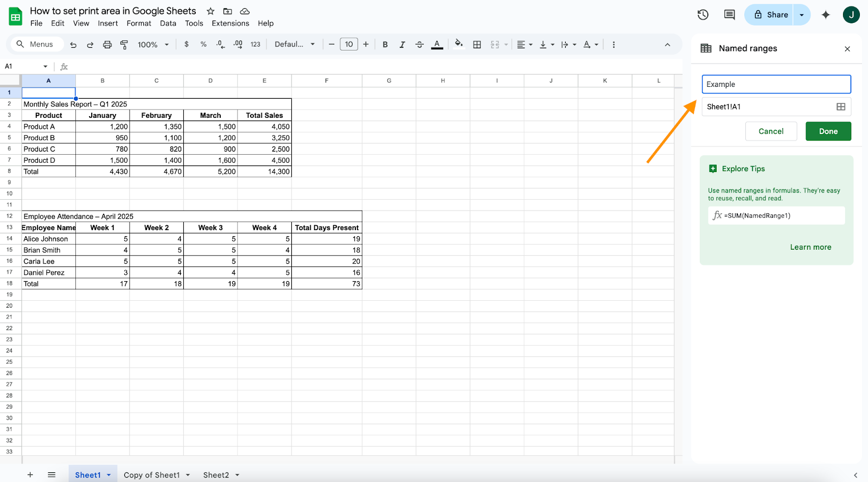Toggle bold formatting
Viewport: 868px width, 482px height.
coord(385,45)
